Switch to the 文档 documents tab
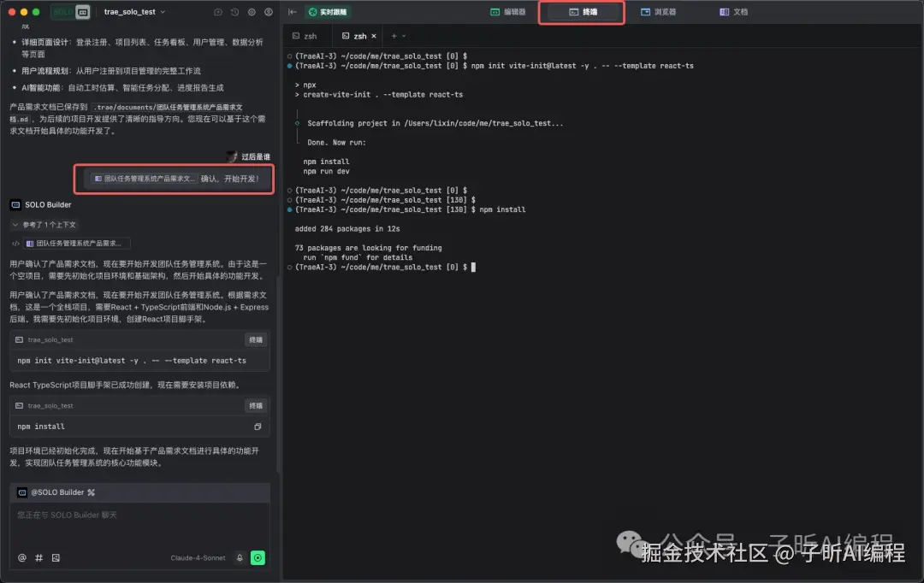 (734, 12)
